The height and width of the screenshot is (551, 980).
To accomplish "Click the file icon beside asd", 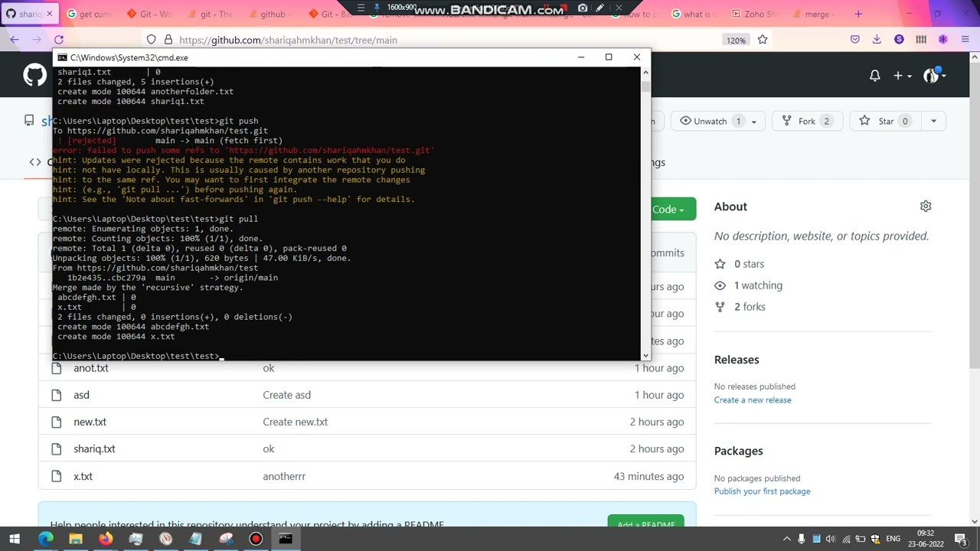I will point(56,395).
